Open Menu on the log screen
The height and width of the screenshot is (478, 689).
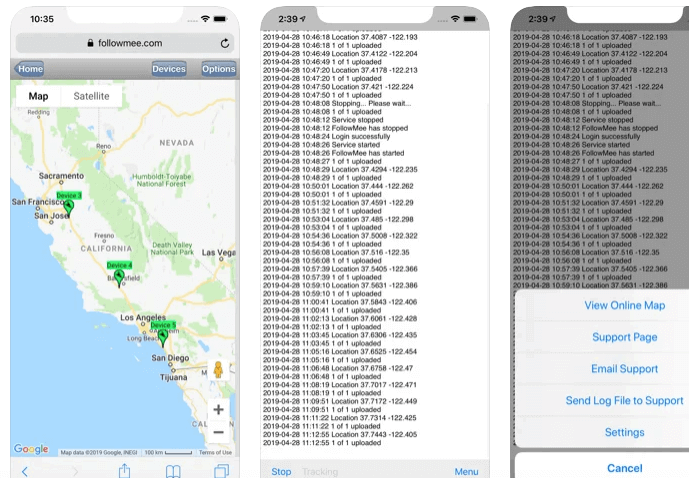pos(466,471)
